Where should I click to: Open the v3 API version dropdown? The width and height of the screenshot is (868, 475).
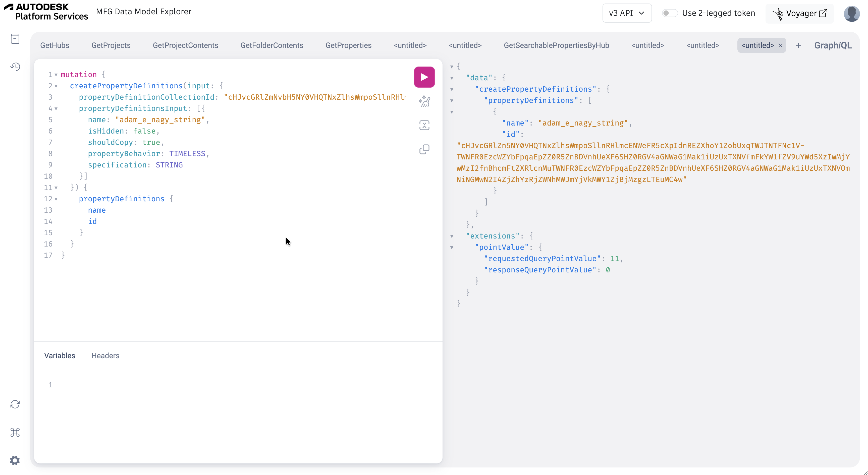(x=627, y=13)
